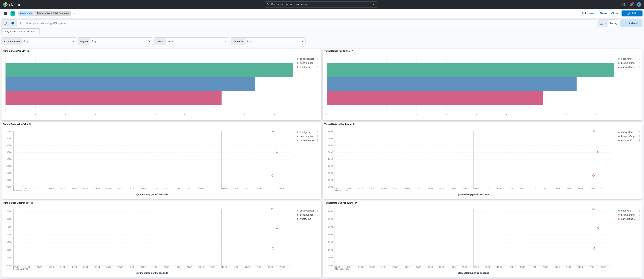The height and width of the screenshot is (279, 644).
Task: Toggle frostgecko series in Data In legend
Action: (x=305, y=132)
